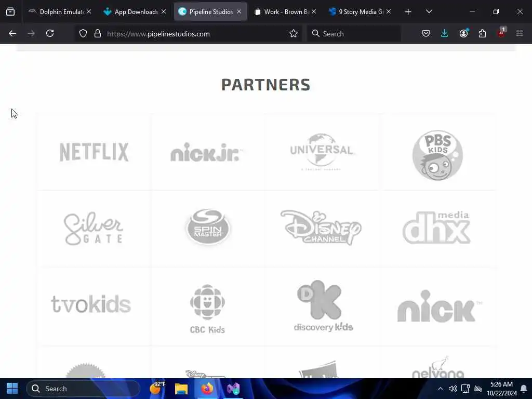This screenshot has height=399, width=532.
Task: Click the Silvergate partner logo
Action: [x=94, y=229]
